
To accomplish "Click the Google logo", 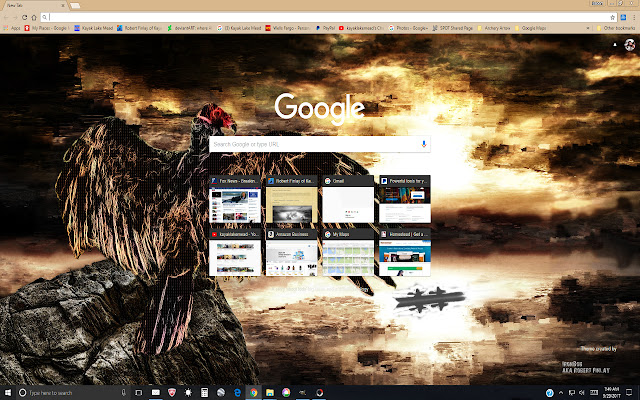I will 320,109.
